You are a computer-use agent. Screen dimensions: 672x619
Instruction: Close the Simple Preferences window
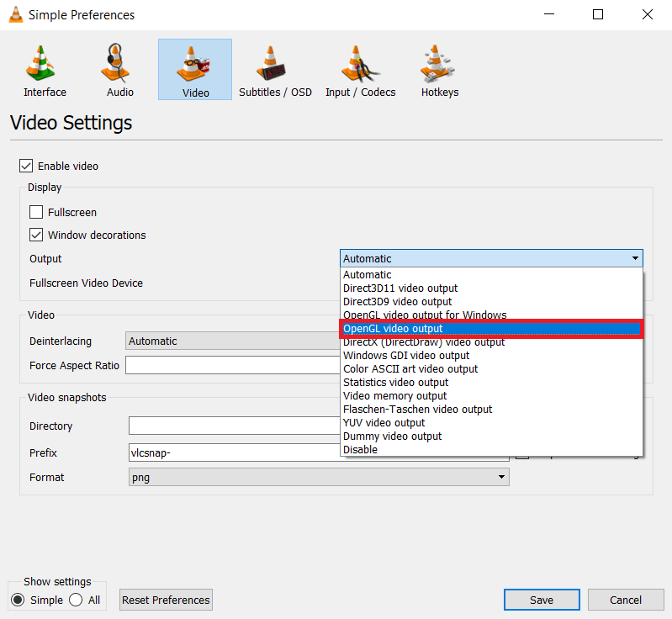(x=647, y=14)
